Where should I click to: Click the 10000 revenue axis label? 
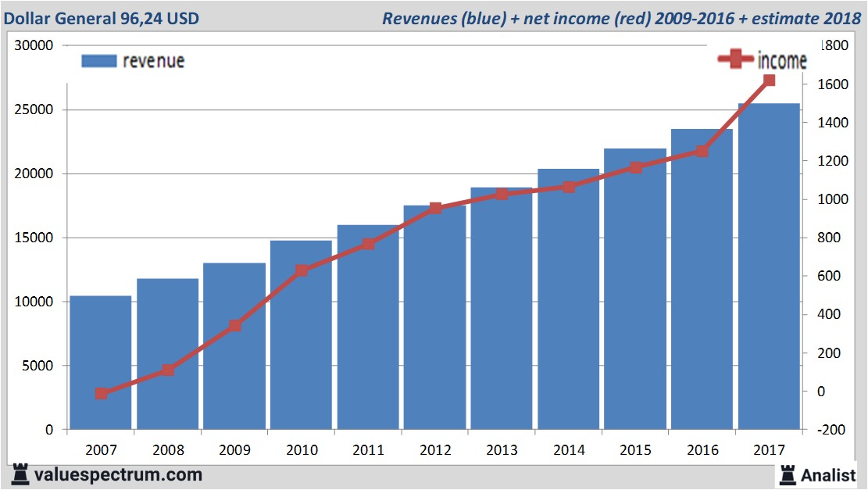click(34, 302)
